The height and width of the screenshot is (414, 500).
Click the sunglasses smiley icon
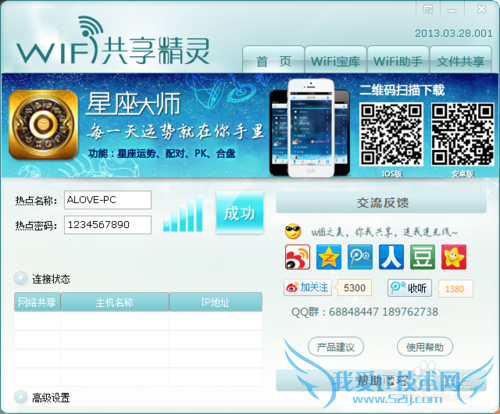(293, 231)
